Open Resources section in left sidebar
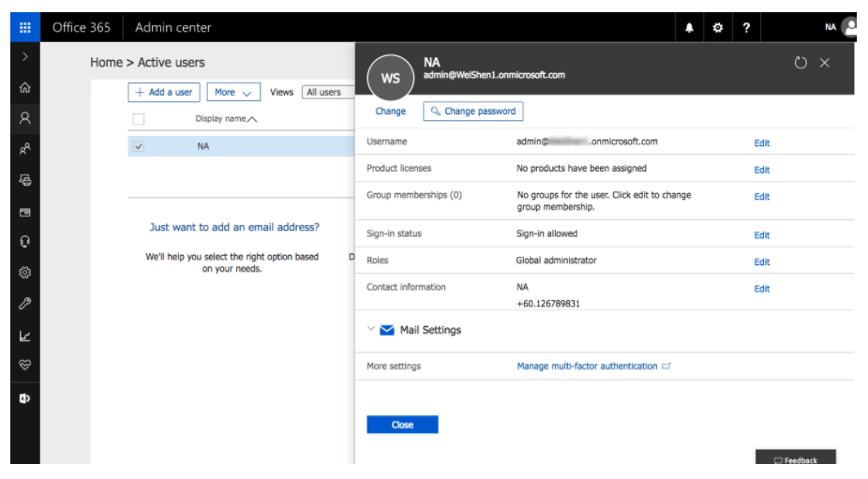 click(25, 180)
